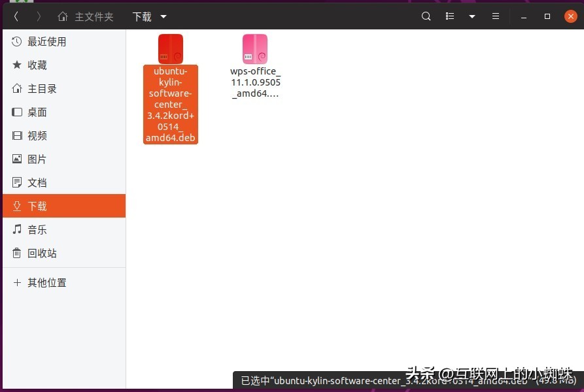This screenshot has height=392, width=584.
Task: Open the hamburger menu
Action: tap(496, 16)
